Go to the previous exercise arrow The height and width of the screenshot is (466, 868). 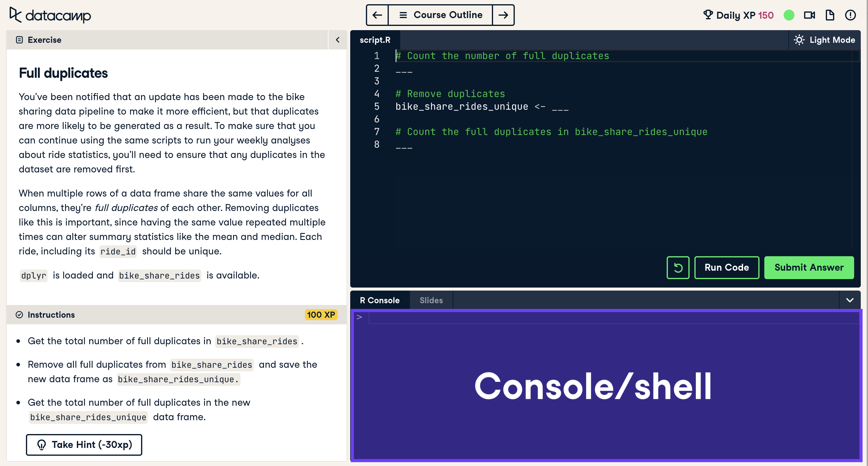click(377, 15)
